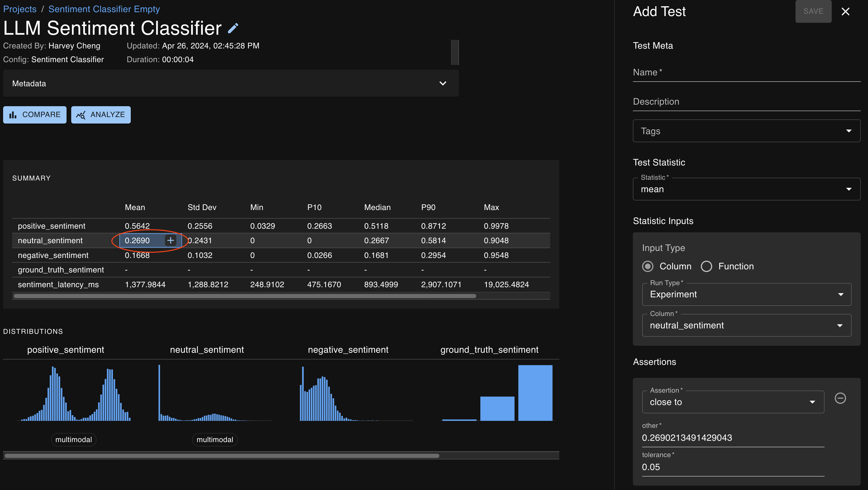Viewport: 868px width, 490px height.
Task: Remove the assertion with minus circle icon
Action: coord(840,398)
